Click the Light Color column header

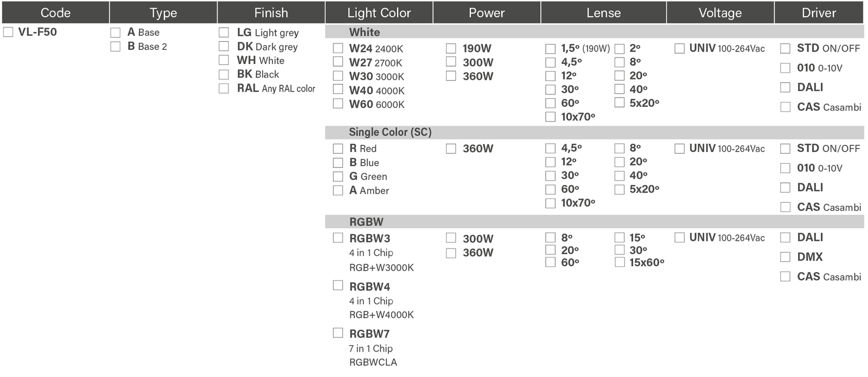(379, 12)
